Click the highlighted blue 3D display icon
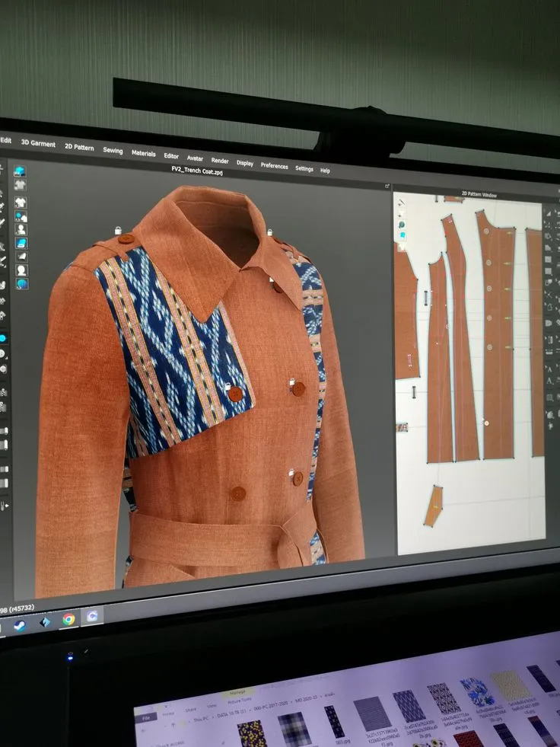 pos(21,244)
